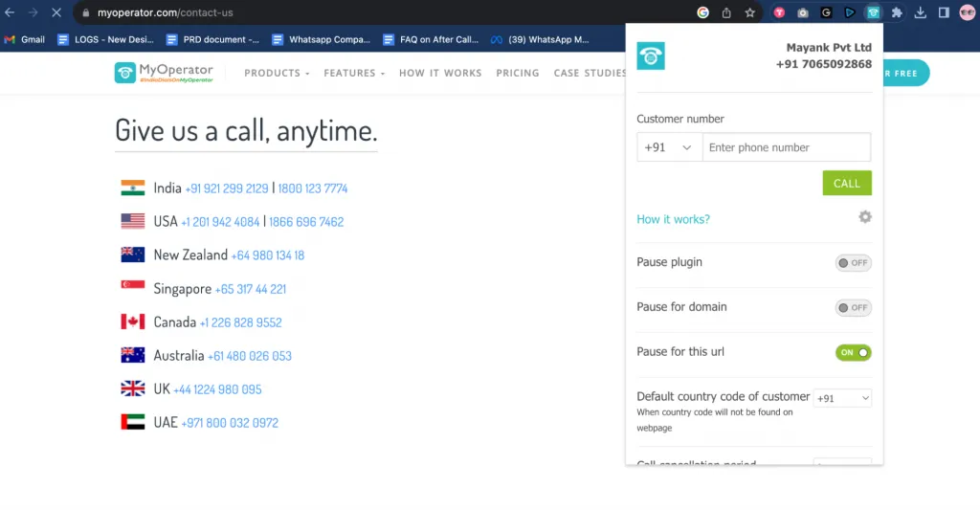980x510 pixels.
Task: Click India toll-free 1800 123 7774
Action: tap(313, 188)
